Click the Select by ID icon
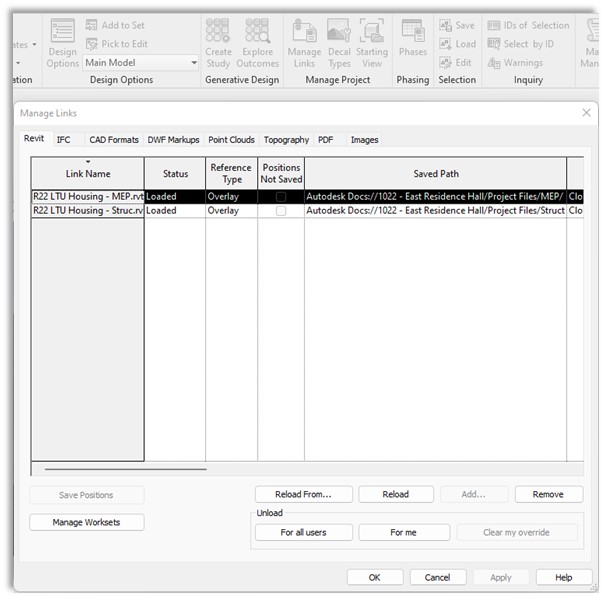Viewport: 603px width, 597px height. (x=494, y=44)
